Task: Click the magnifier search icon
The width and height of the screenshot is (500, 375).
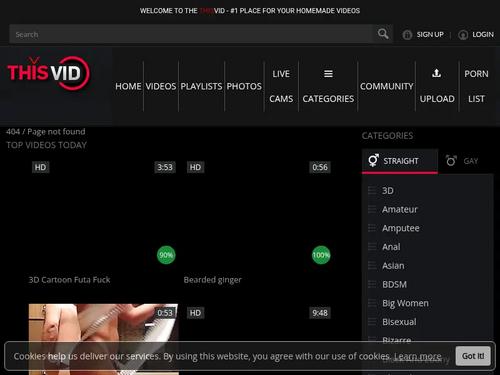Action: (383, 34)
